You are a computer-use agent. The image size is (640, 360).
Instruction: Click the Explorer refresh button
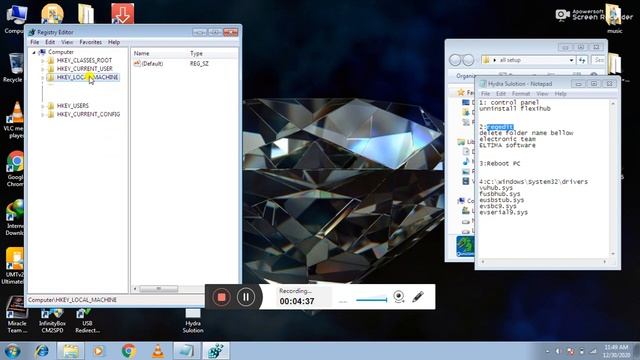pos(582,60)
